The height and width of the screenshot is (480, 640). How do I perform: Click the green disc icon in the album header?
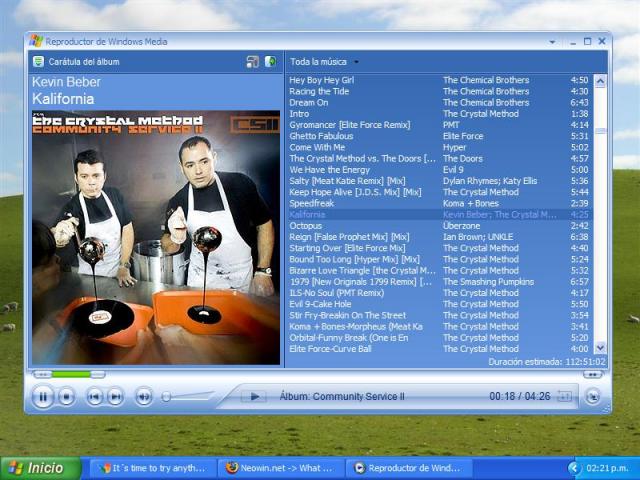click(271, 62)
